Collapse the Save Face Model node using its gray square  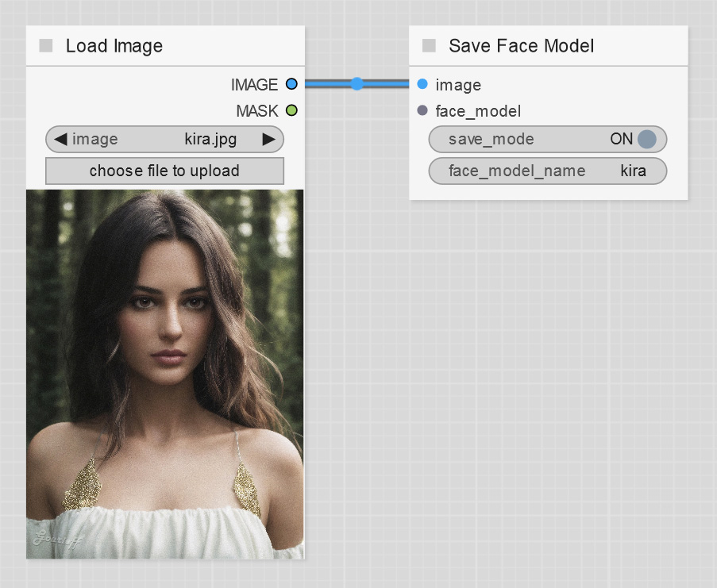(x=429, y=46)
